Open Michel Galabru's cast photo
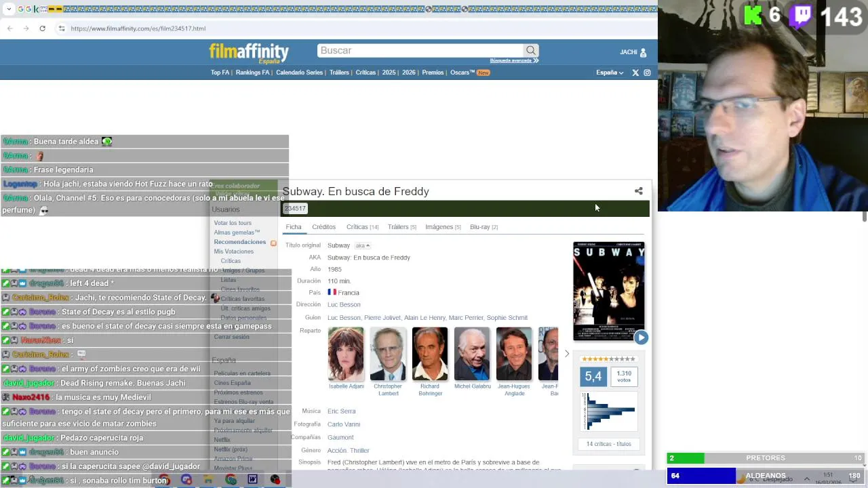Viewport: 868px width, 488px height. tap(472, 354)
